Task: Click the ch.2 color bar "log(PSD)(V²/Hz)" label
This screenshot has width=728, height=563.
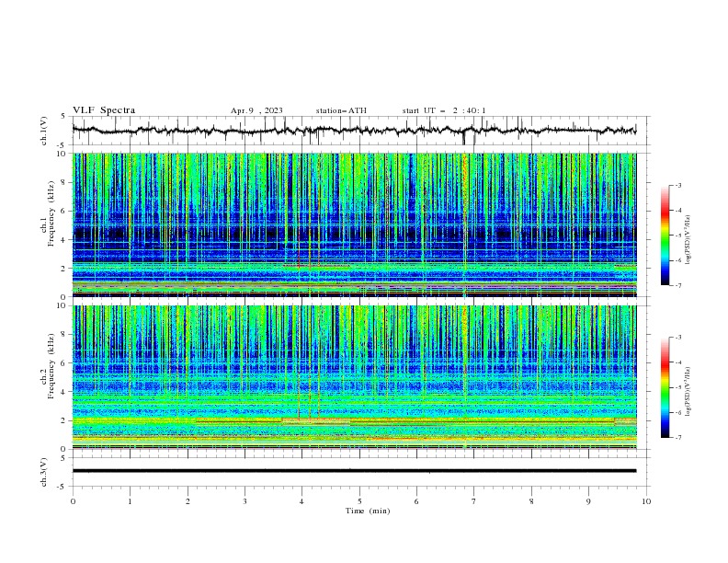Action: [688, 391]
